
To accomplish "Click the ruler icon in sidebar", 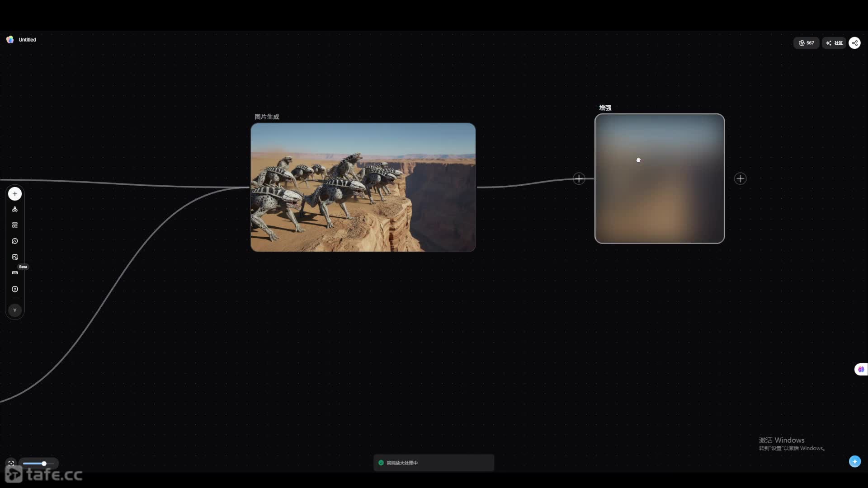I will [15, 273].
